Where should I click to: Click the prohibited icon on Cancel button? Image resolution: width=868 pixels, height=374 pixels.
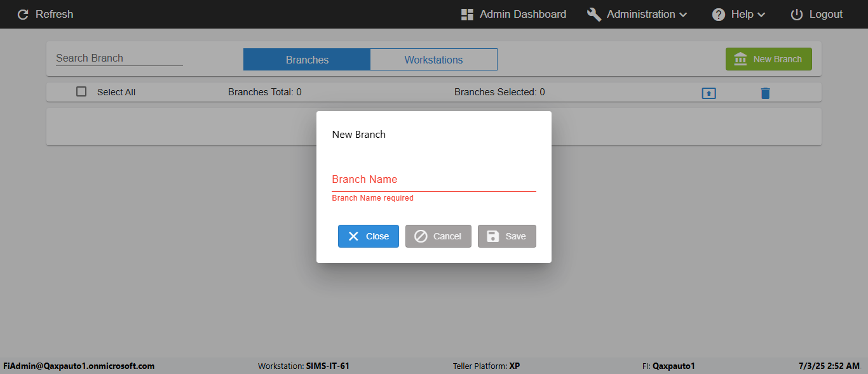(x=421, y=236)
